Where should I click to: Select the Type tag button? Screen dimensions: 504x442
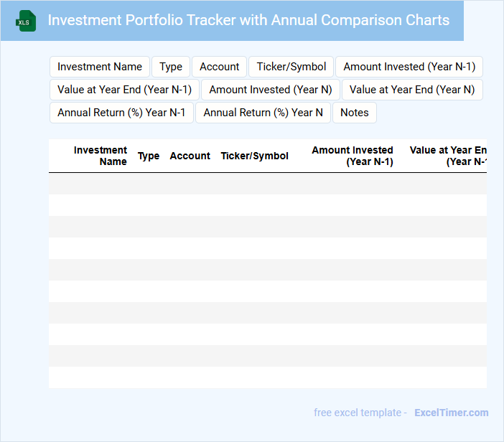click(171, 67)
